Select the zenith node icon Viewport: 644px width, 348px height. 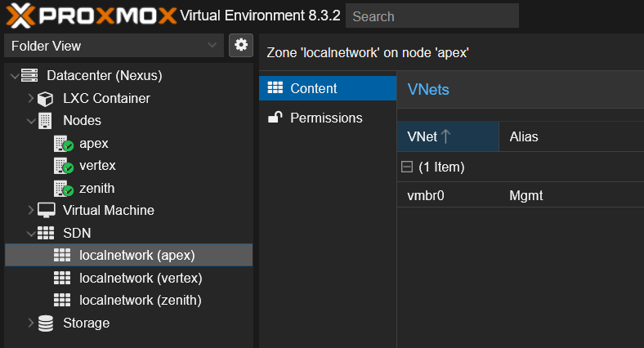[63, 189]
